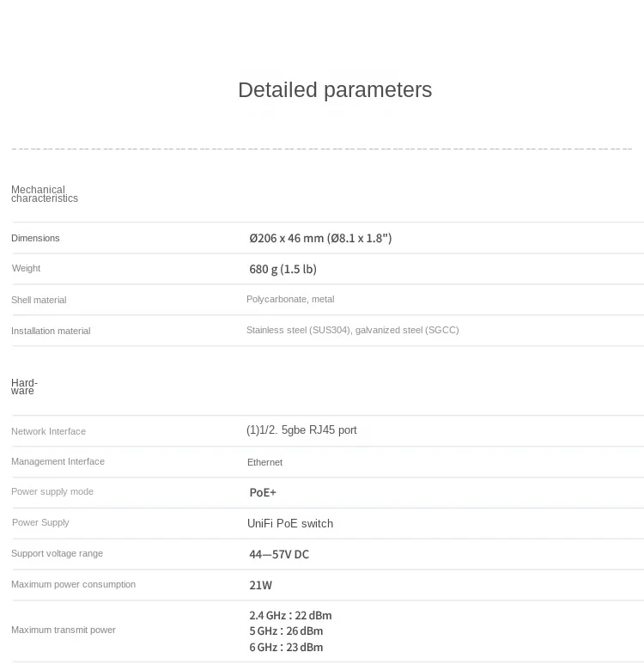Click the Dimensions row label
This screenshot has width=644, height=664.
pyautogui.click(x=35, y=238)
